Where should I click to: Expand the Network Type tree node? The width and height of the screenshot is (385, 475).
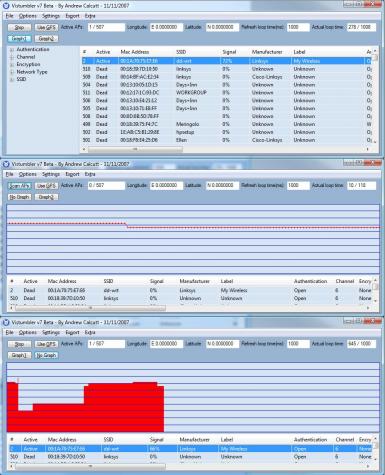[12, 72]
